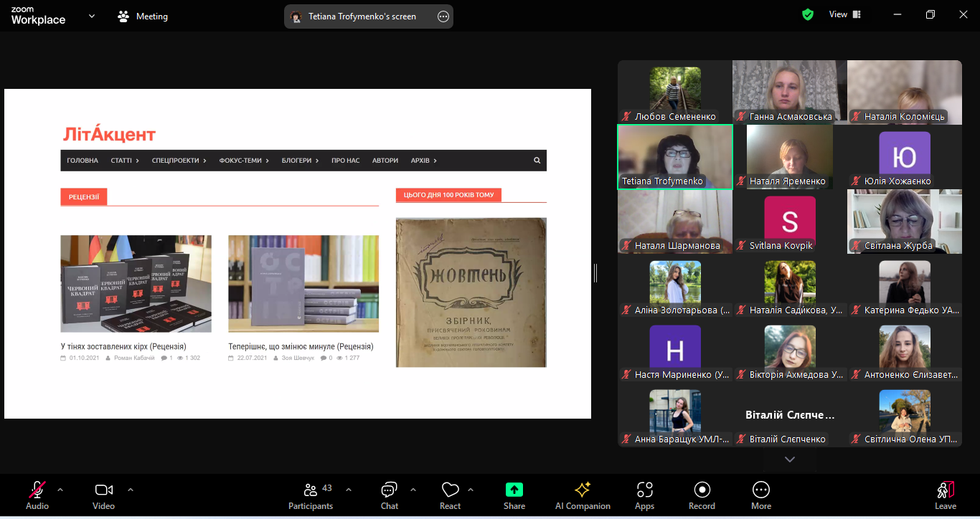Click muted mic icon beside Ганна Асмаковська
Viewport: 980px width, 519px height.
[741, 117]
